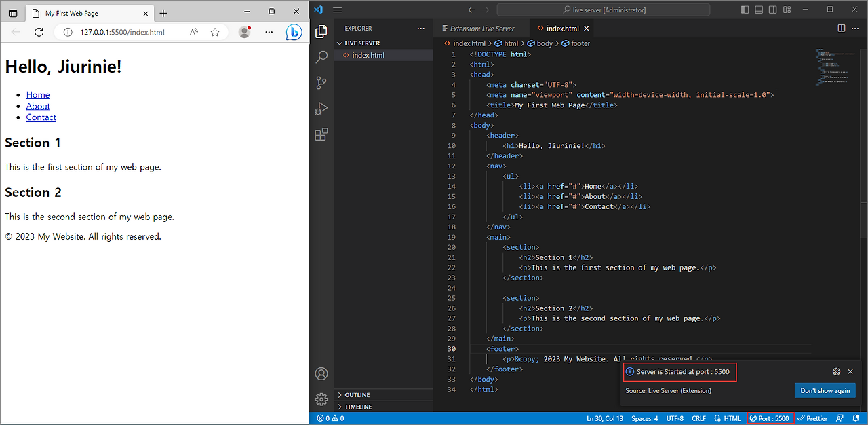Viewport: 868px width, 425px height.
Task: Click the feedback icon in the status bar
Action: pos(840,418)
